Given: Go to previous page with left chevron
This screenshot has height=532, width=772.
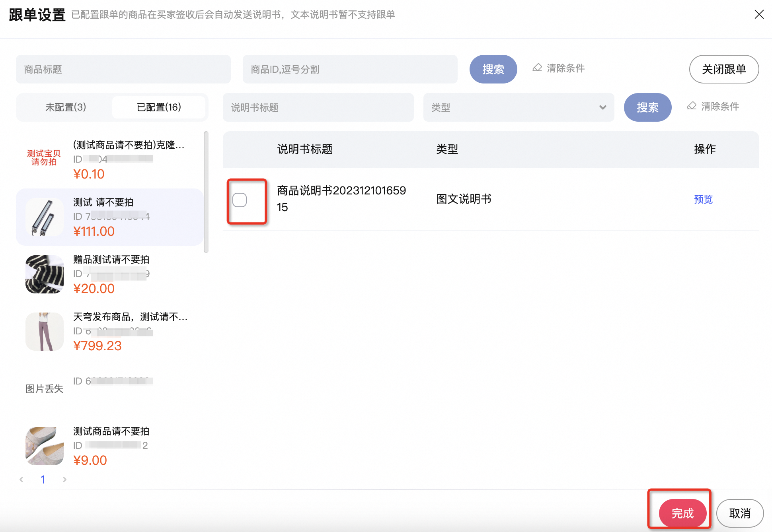Looking at the screenshot, I should (21, 480).
